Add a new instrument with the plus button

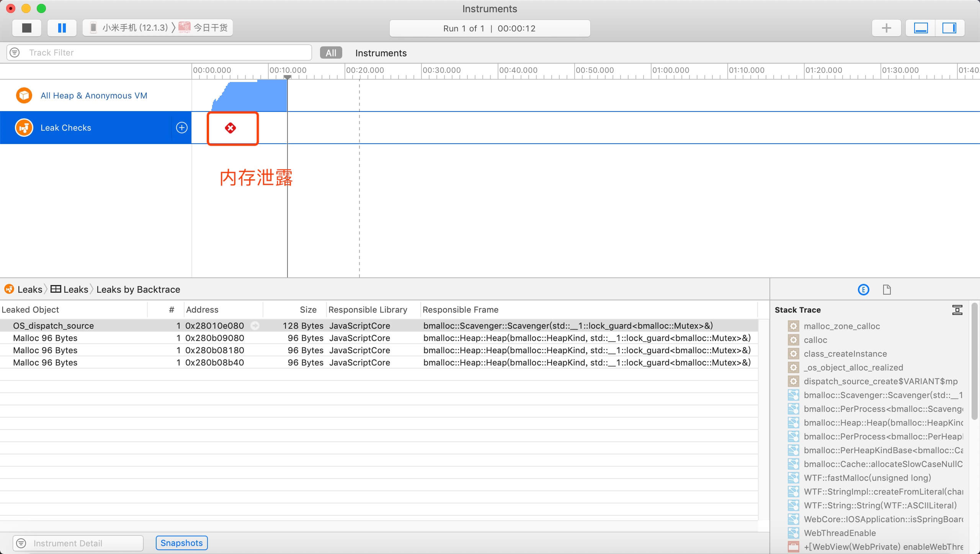coord(887,28)
